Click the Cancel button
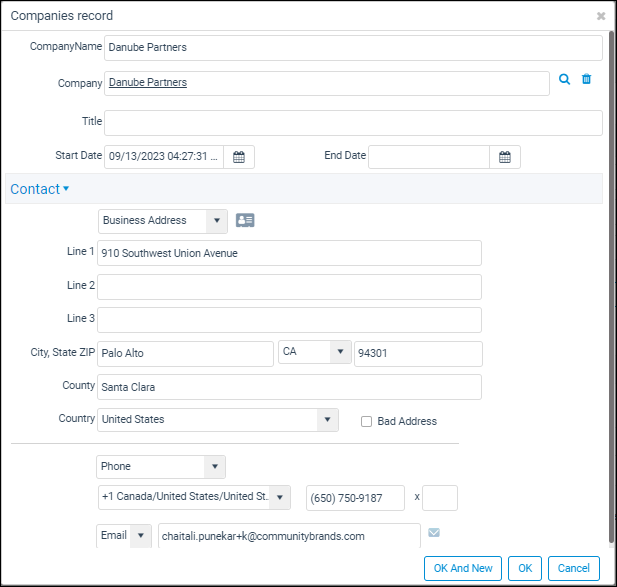The height and width of the screenshot is (587, 617). tap(574, 568)
